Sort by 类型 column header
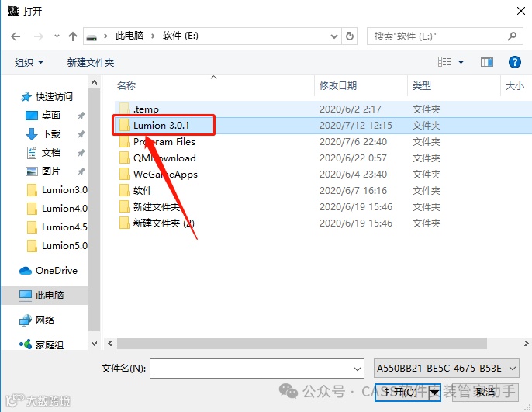The image size is (532, 412). [x=422, y=85]
